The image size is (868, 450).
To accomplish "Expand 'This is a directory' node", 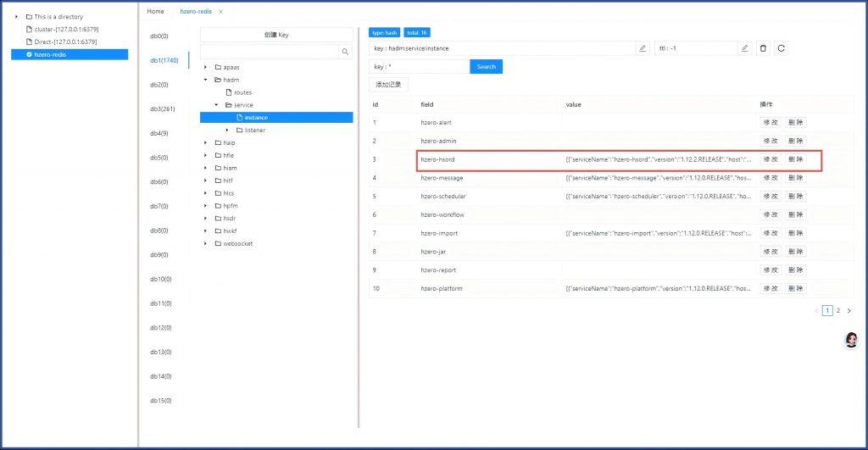I will click(x=16, y=17).
